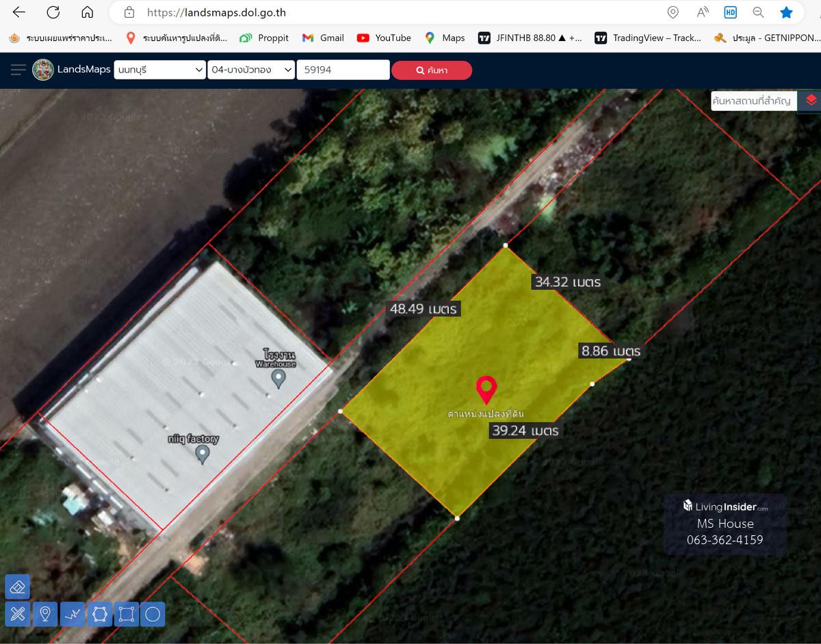Expand the 04-บางบัวทอง district dropdown
Screen dimensions: 821x644
[251, 70]
